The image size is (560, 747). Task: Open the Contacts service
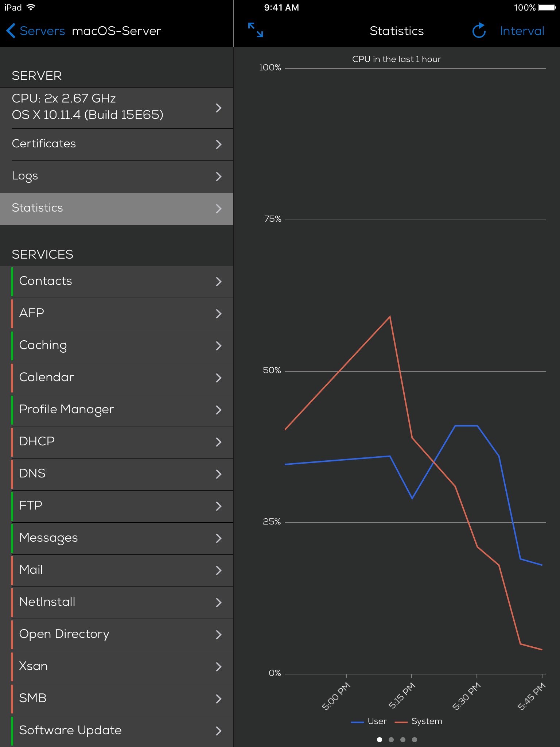click(x=117, y=282)
